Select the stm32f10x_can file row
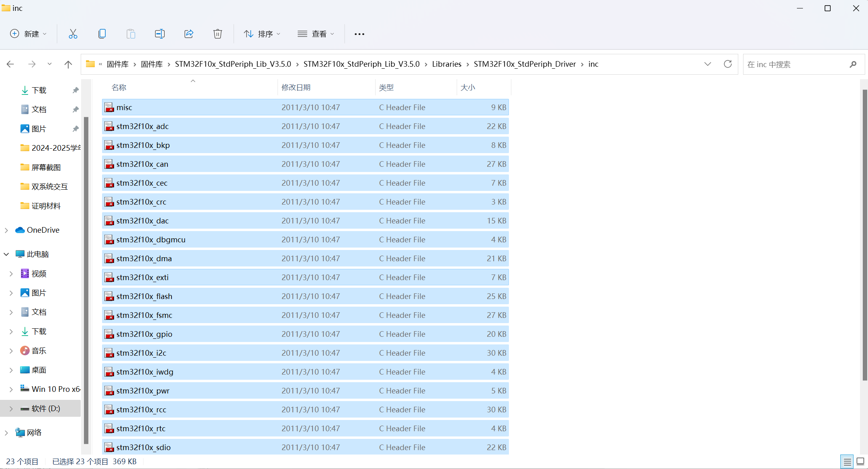 click(305, 164)
